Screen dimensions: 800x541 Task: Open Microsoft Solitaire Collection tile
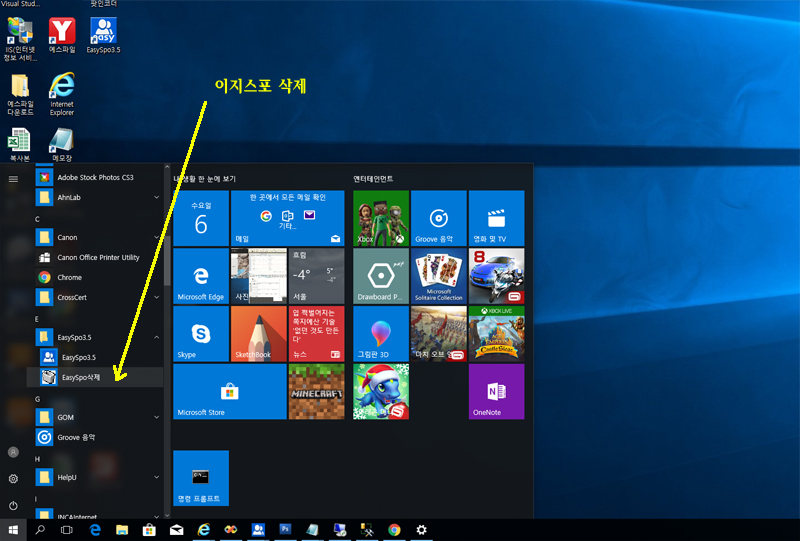[439, 276]
